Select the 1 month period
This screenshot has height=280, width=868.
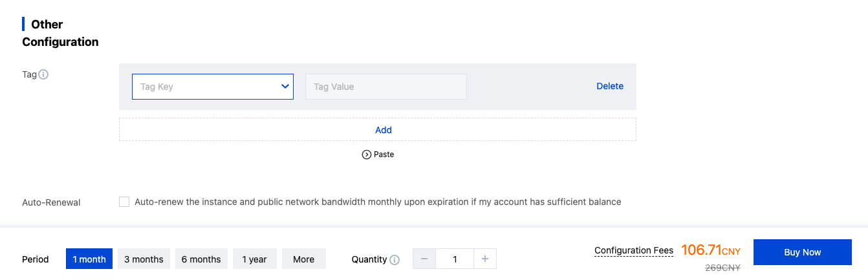89,259
